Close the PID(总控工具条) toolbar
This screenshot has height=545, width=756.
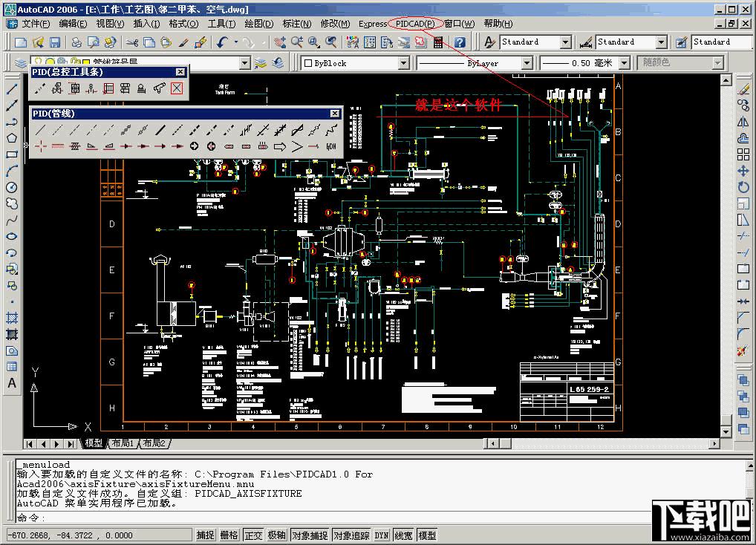(180, 72)
